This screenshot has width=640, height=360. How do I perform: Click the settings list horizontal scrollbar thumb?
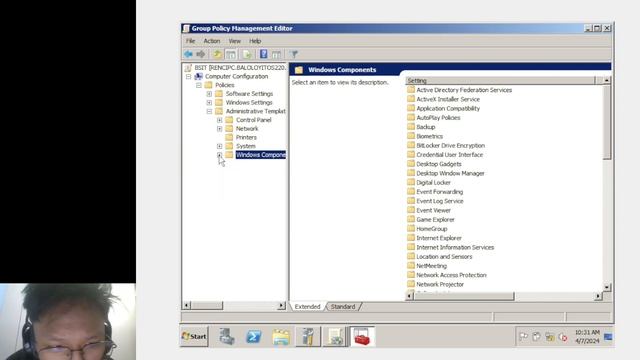tap(464, 296)
